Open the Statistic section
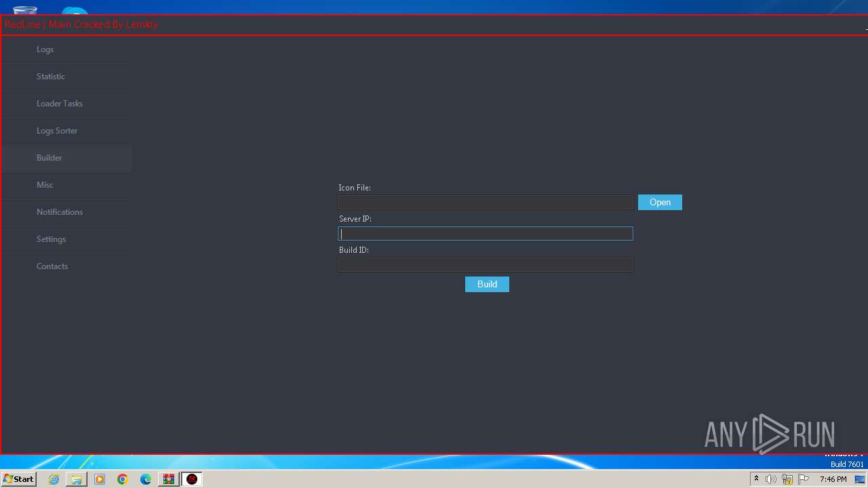Viewport: 868px width, 488px height. (66, 77)
